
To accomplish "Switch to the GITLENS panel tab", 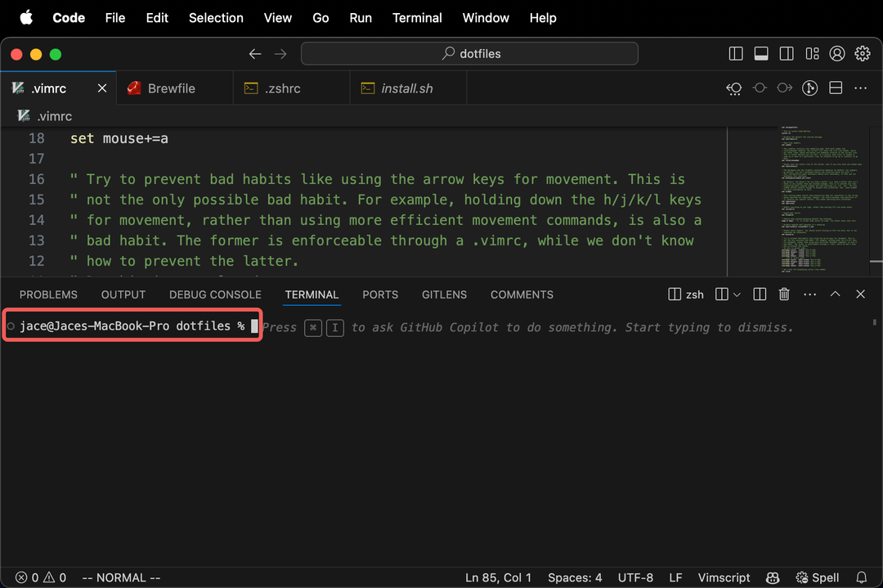I will [444, 294].
